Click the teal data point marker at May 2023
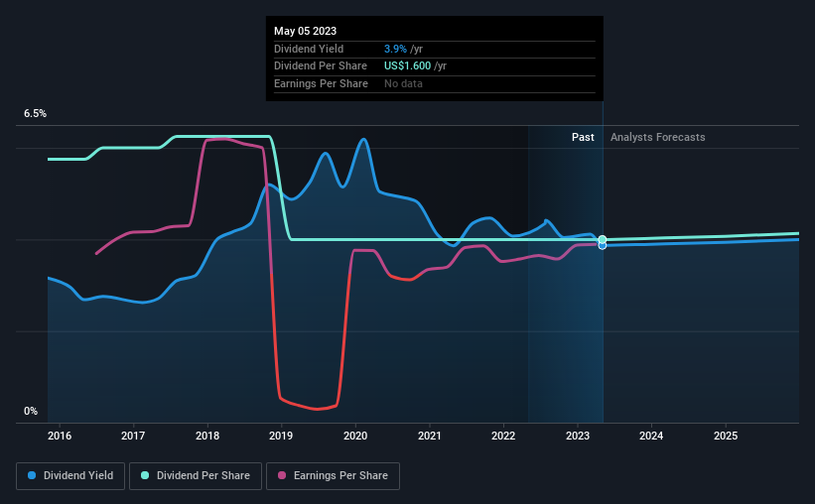Screen dimensions: 815x504 click(603, 239)
